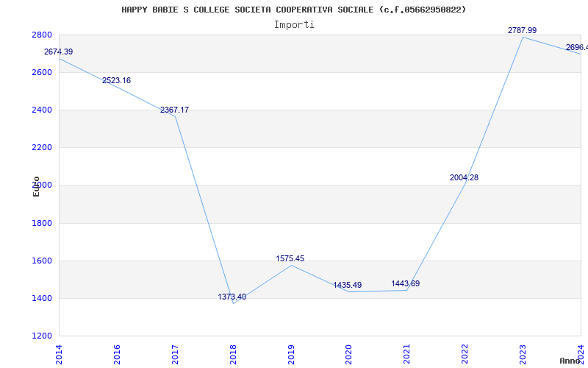Select data label 2674.39
The image size is (588, 368).
pyautogui.click(x=59, y=52)
